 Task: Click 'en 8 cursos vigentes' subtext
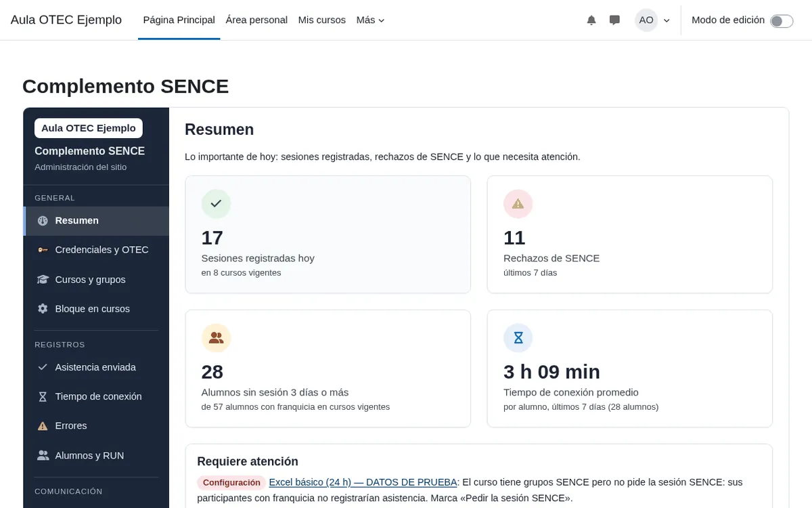(241, 273)
